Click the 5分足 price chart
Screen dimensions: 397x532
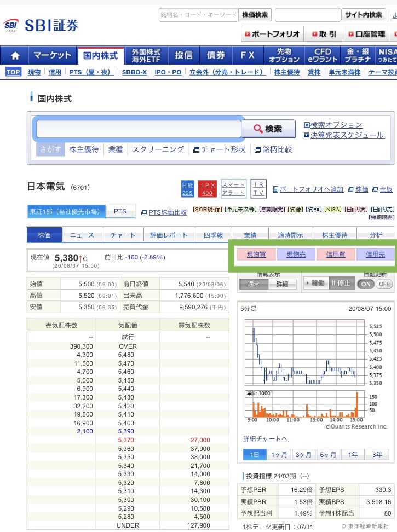tap(304, 352)
